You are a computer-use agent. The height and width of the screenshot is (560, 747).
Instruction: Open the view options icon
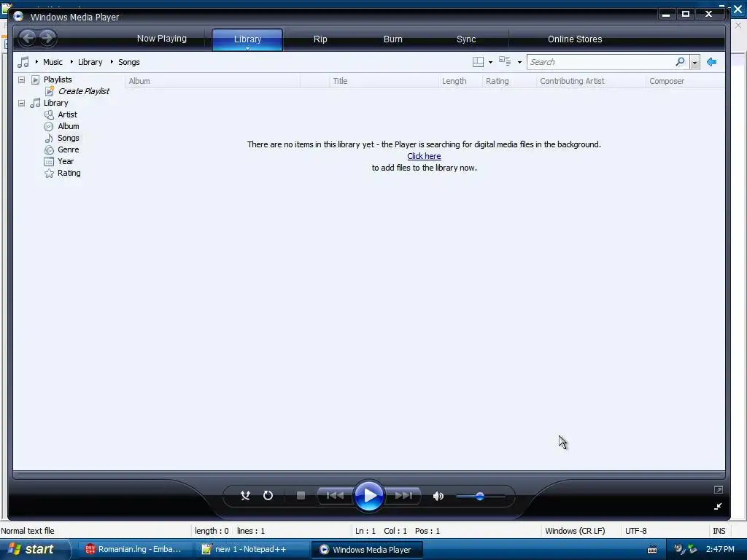[505, 61]
